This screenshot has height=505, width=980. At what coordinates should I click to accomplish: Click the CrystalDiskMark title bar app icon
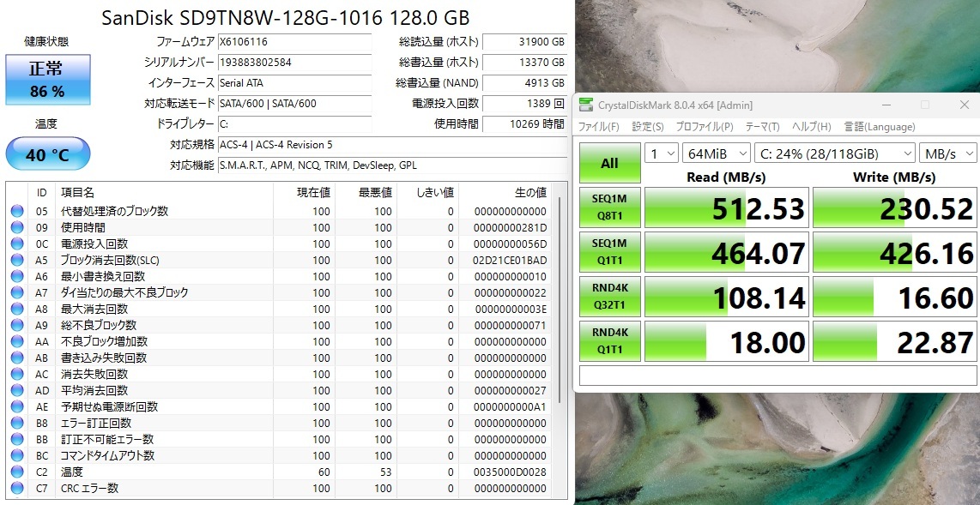[x=585, y=105]
